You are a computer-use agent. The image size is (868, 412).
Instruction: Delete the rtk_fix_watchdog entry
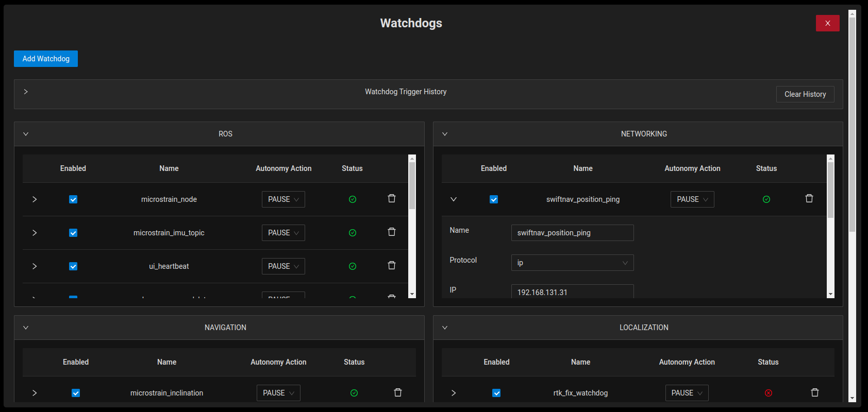click(815, 393)
